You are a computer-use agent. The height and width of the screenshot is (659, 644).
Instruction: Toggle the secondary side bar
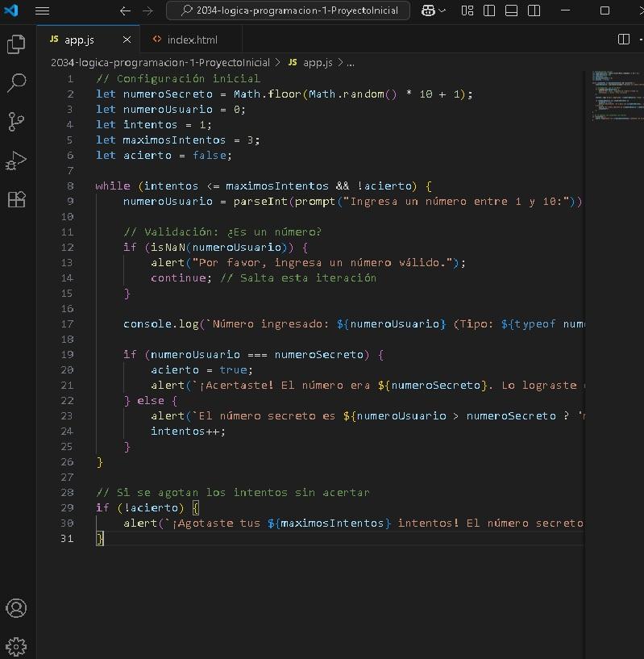point(534,10)
